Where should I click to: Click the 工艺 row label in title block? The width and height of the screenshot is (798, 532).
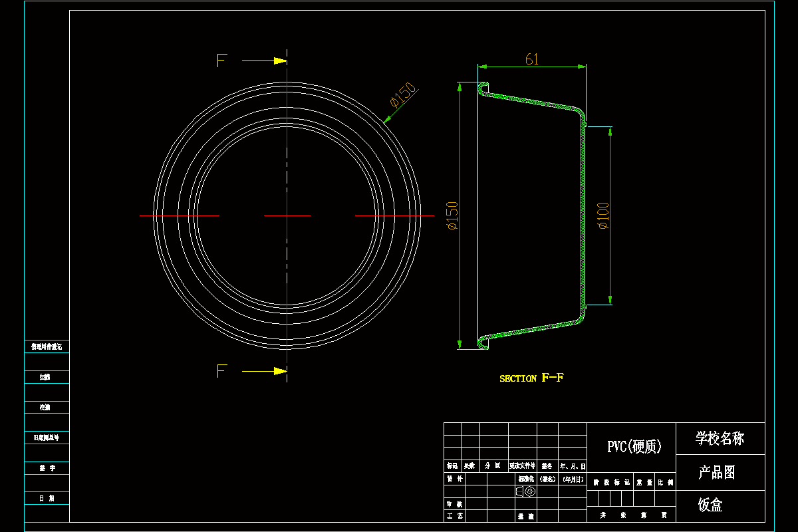[454, 516]
